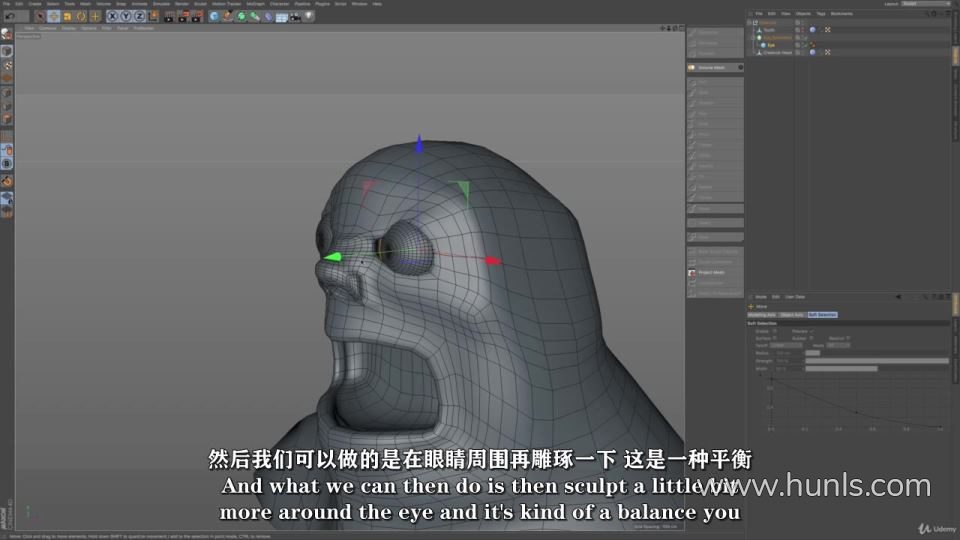960x540 pixels.
Task: Click the coordinate system icon
Action: pyautogui.click(x=153, y=17)
